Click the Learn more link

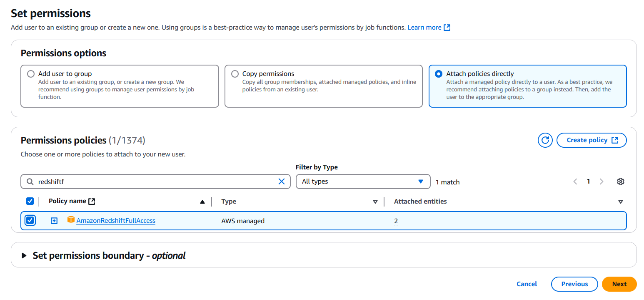[424, 28]
